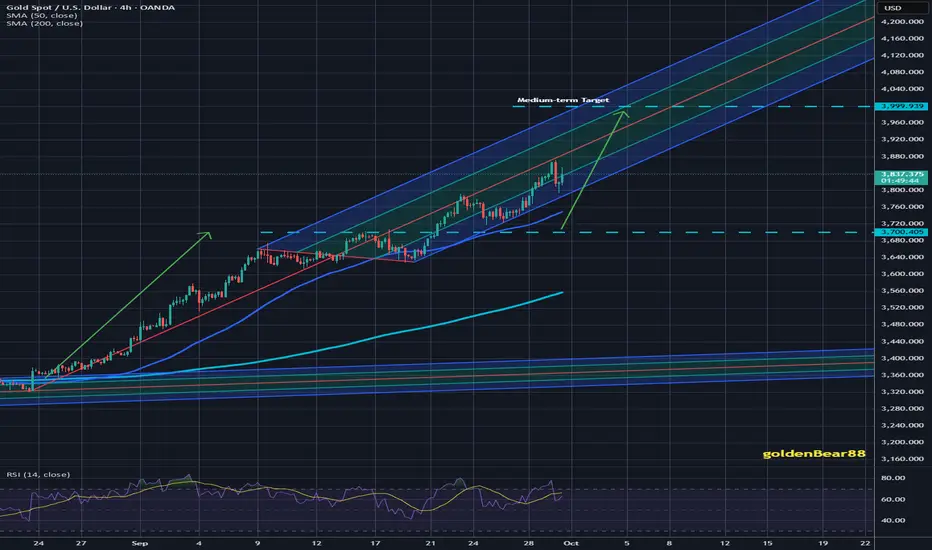Viewport: 932px width, 550px height.
Task: Click the 21 date on the time axis
Action: (x=430, y=543)
